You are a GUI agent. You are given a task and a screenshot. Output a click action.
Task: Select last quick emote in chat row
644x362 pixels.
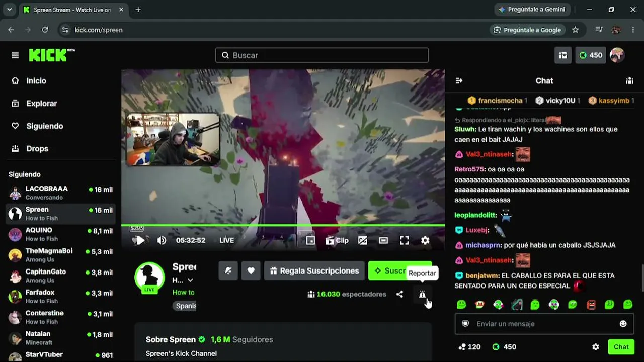628,304
